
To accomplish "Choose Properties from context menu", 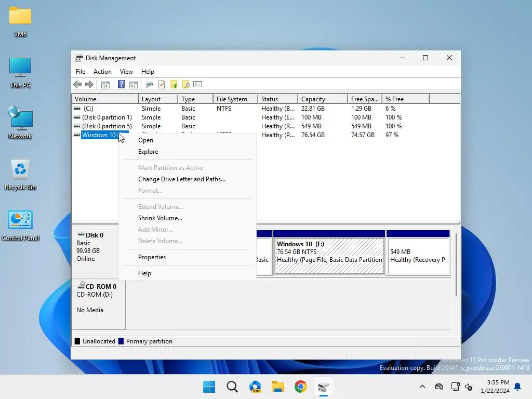I will click(187, 257).
